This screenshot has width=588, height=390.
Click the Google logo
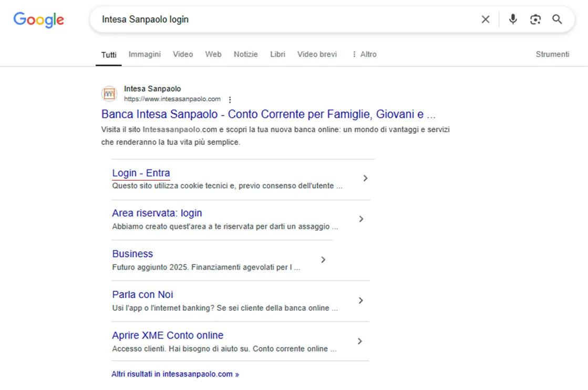(x=39, y=19)
